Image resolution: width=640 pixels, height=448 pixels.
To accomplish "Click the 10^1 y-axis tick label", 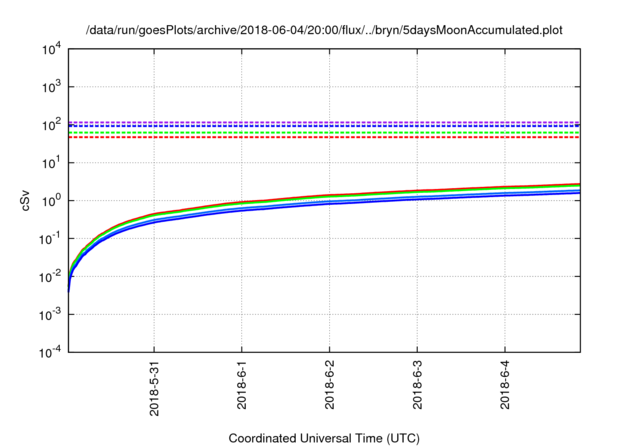I will (52, 163).
